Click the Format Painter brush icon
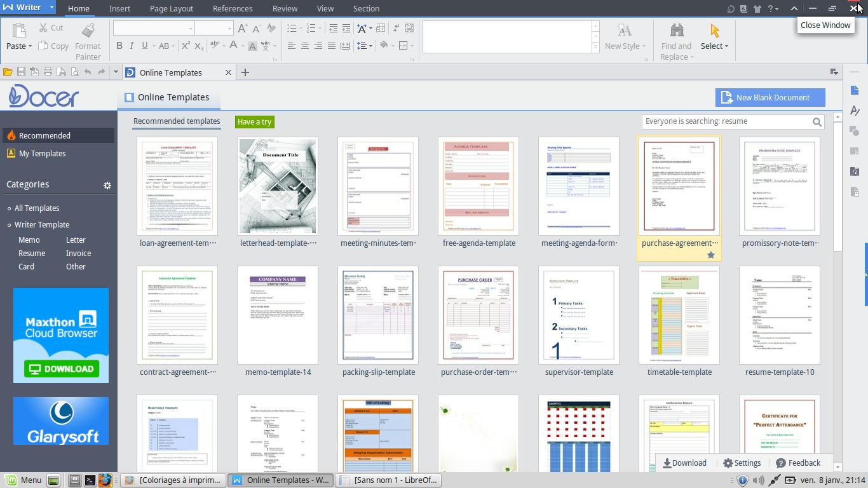868x488 pixels. coord(88,30)
